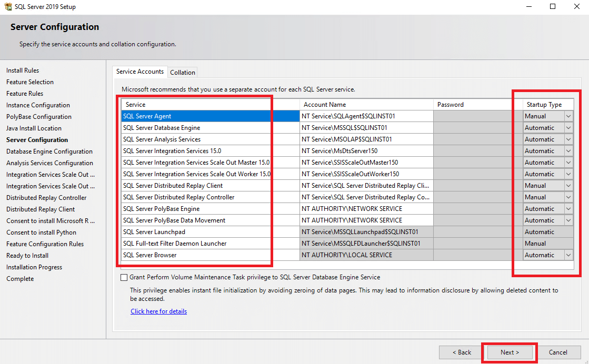This screenshot has height=364, width=589.
Task: Click Password field for SQL Server Agent row
Action: tap(478, 116)
